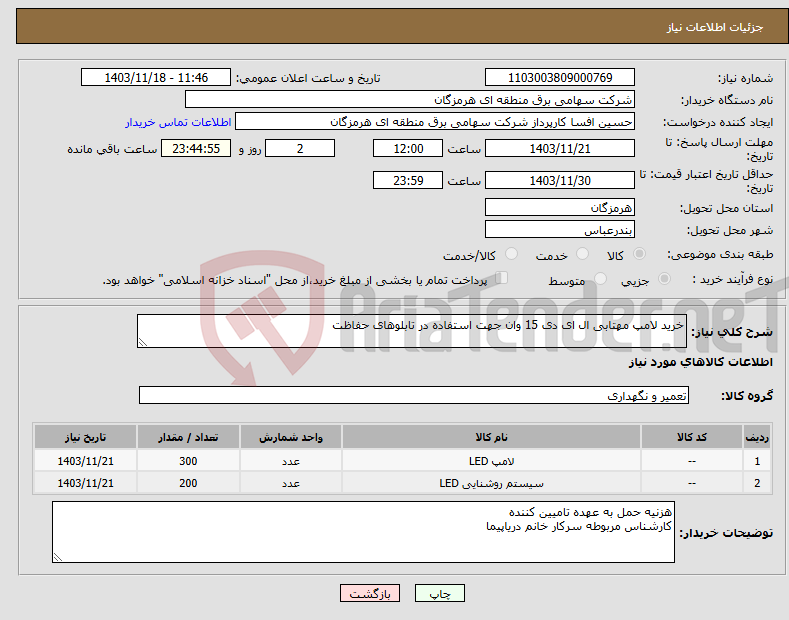Click the request creator field حسین افسا
This screenshot has height=620, width=789.
(x=435, y=122)
